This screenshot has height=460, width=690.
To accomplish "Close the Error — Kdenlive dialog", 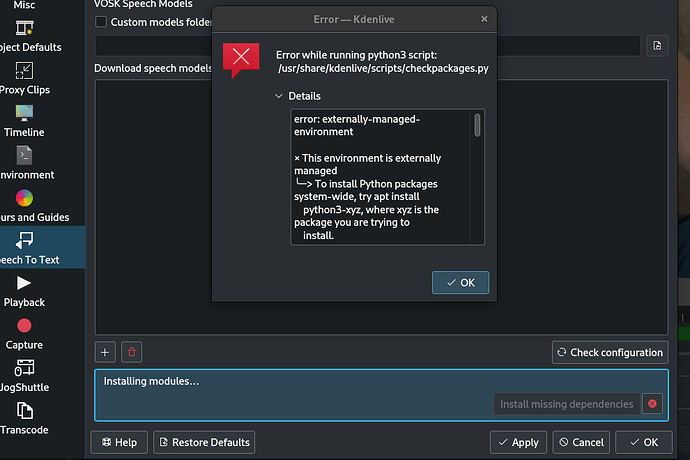I will pyautogui.click(x=484, y=19).
